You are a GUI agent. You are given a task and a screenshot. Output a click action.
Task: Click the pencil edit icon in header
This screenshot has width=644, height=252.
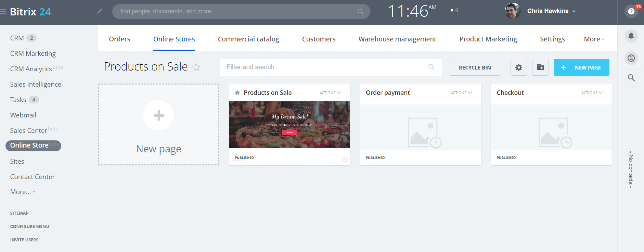coord(100,11)
